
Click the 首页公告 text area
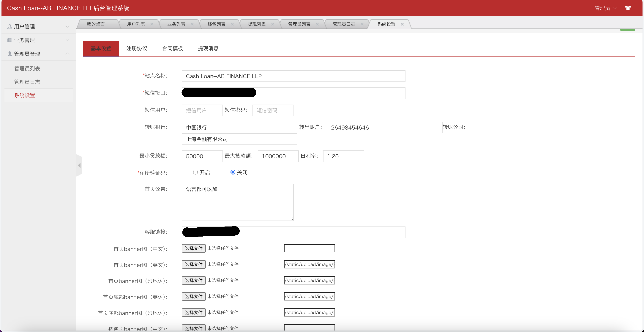pyautogui.click(x=238, y=202)
